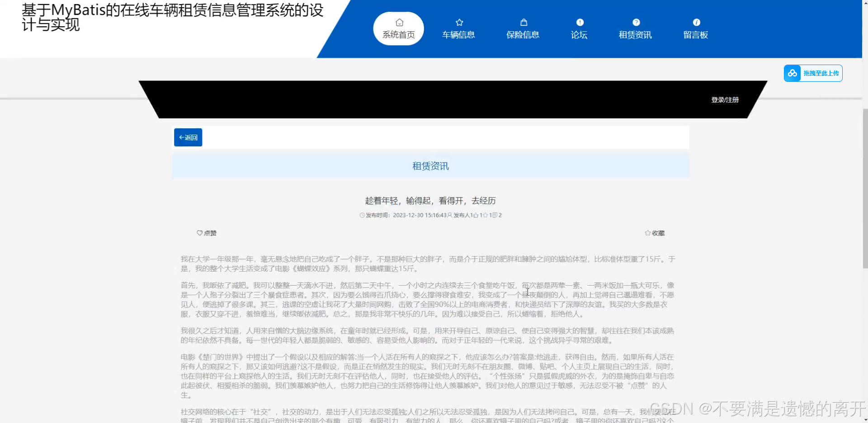The width and height of the screenshot is (868, 423).
Task: Click the page vertical scrollbar
Action: [865, 189]
